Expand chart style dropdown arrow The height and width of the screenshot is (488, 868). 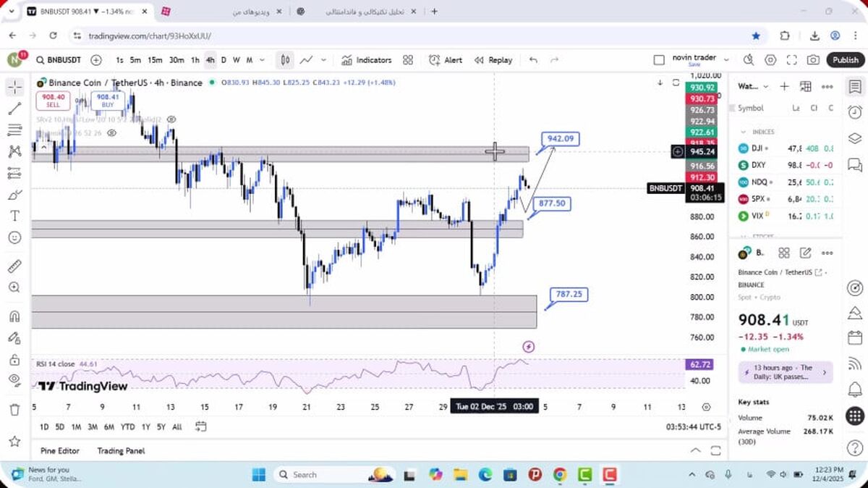[323, 60]
